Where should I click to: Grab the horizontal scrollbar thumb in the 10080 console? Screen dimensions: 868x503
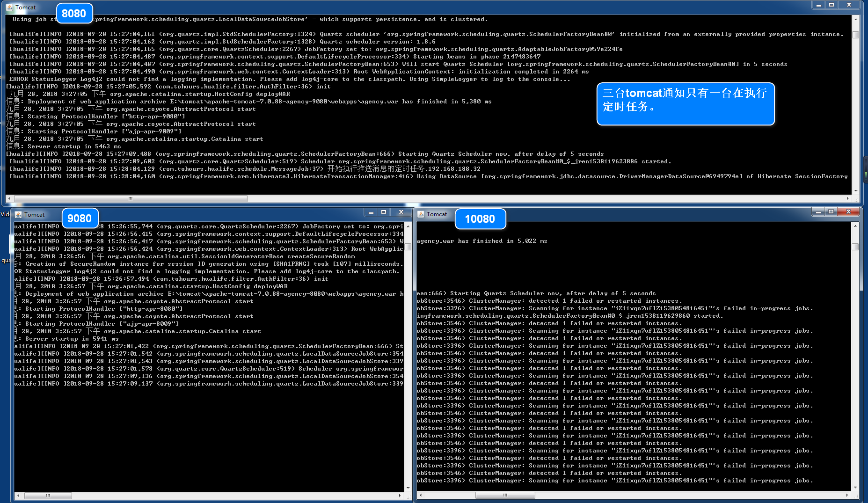point(505,495)
